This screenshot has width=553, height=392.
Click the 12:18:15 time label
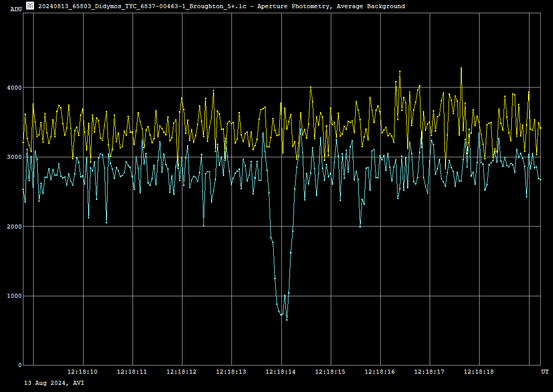click(x=330, y=372)
